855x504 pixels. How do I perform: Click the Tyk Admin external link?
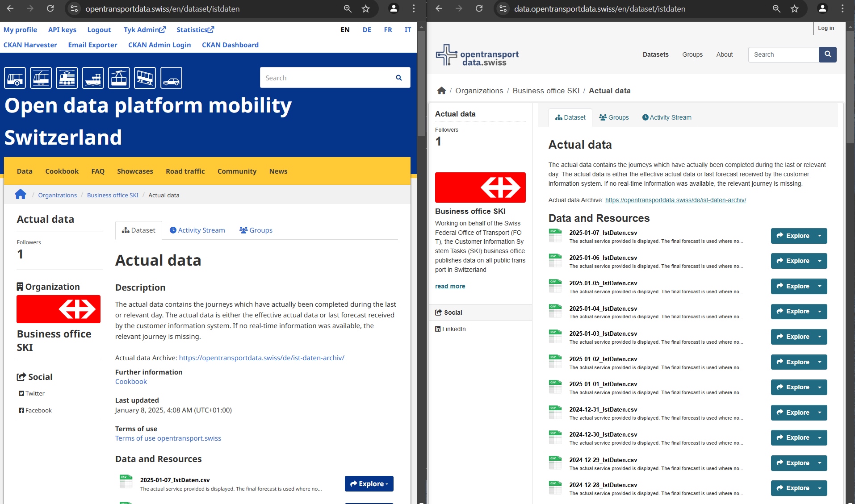point(145,29)
